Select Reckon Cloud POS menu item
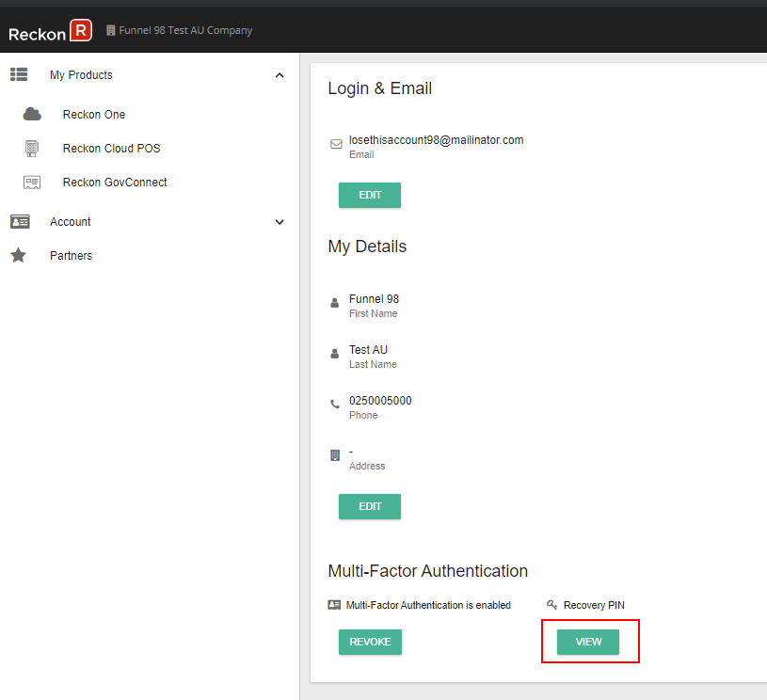 pos(111,149)
